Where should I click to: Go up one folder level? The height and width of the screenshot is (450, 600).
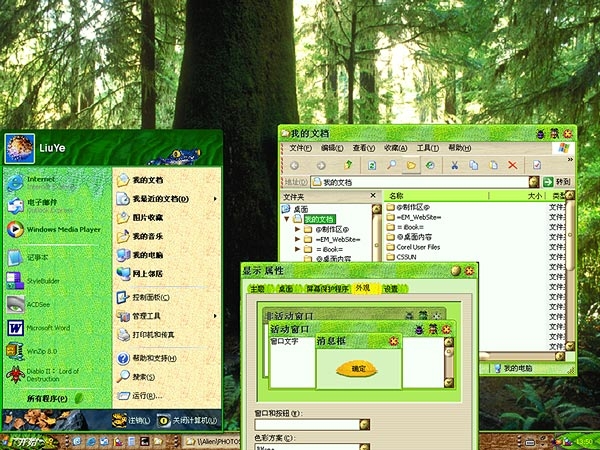point(348,165)
